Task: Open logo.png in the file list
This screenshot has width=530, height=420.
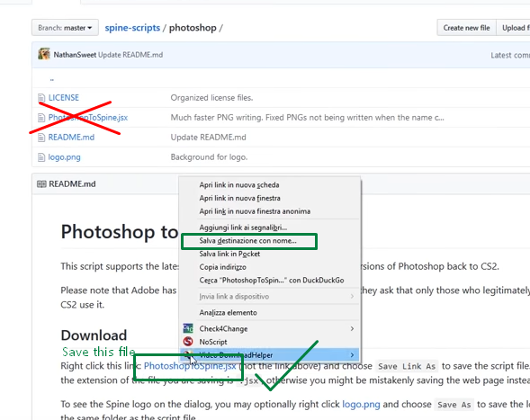Action: [64, 157]
